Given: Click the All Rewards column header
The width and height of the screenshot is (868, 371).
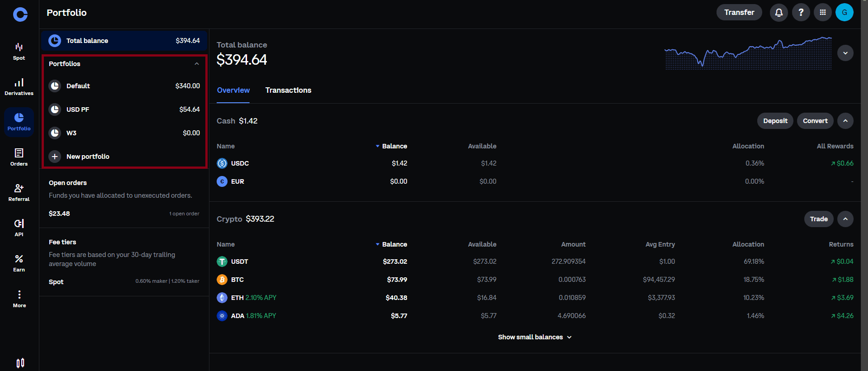Looking at the screenshot, I should (835, 146).
